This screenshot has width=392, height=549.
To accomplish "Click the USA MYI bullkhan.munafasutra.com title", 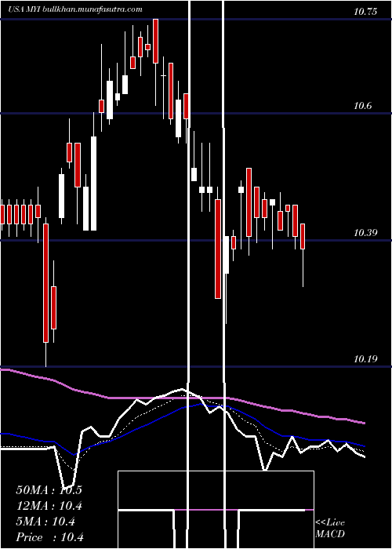I will pyautogui.click(x=75, y=9).
